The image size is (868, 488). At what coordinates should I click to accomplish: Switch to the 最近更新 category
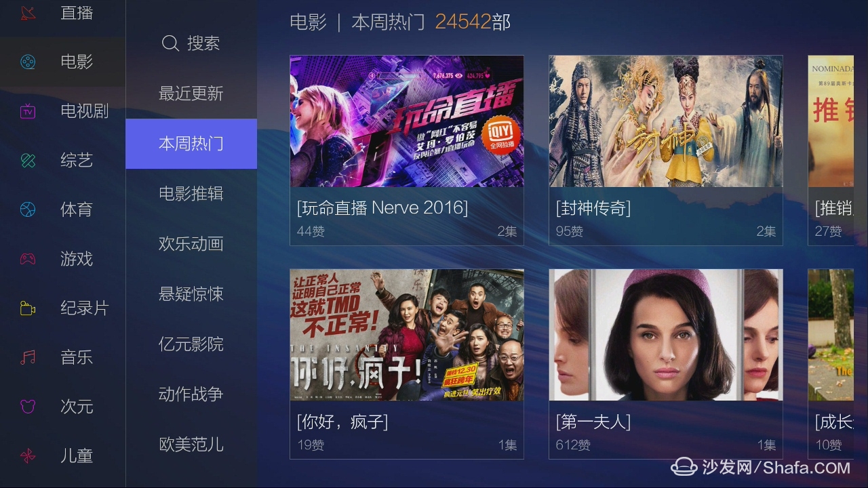191,94
